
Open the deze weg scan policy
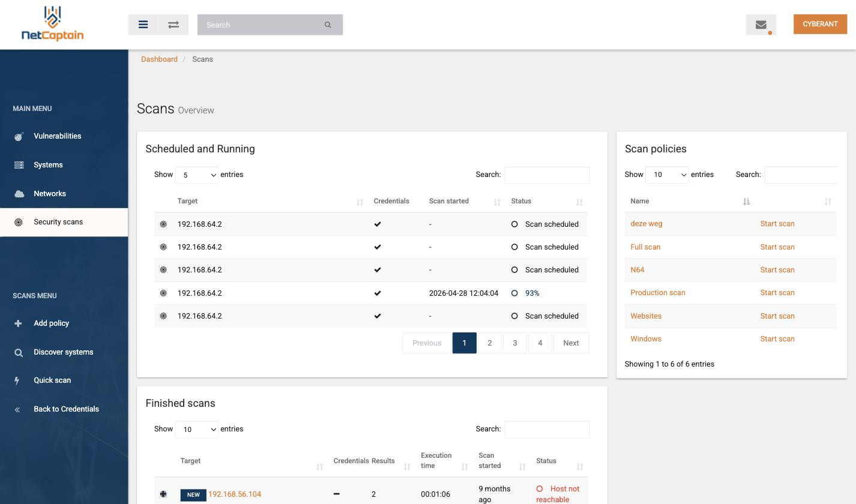pos(647,224)
